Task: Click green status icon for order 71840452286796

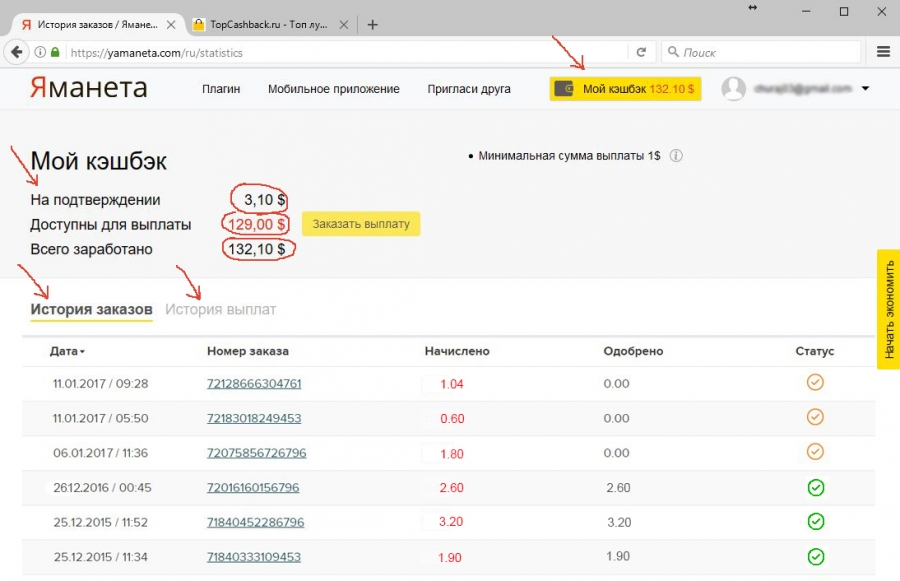Action: (x=816, y=521)
